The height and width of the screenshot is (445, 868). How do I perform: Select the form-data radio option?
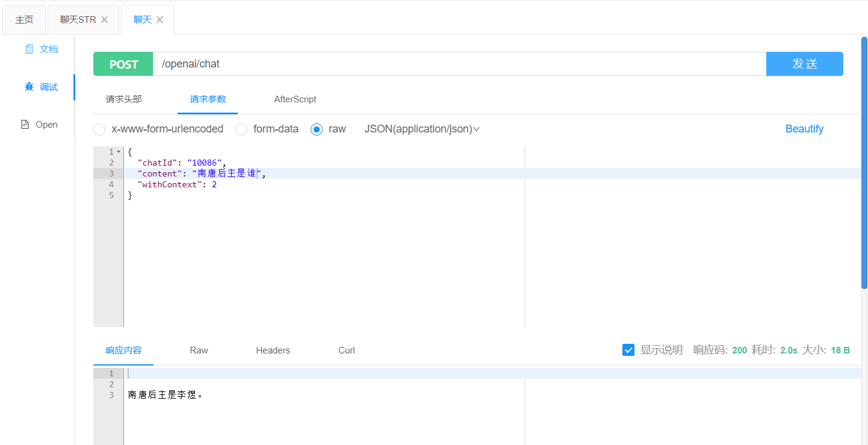(241, 129)
